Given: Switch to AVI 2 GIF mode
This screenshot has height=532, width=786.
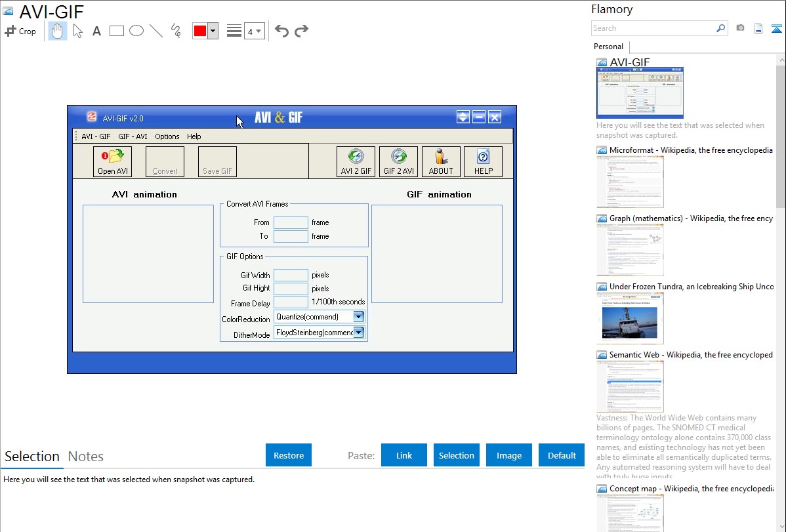Looking at the screenshot, I should point(356,161).
